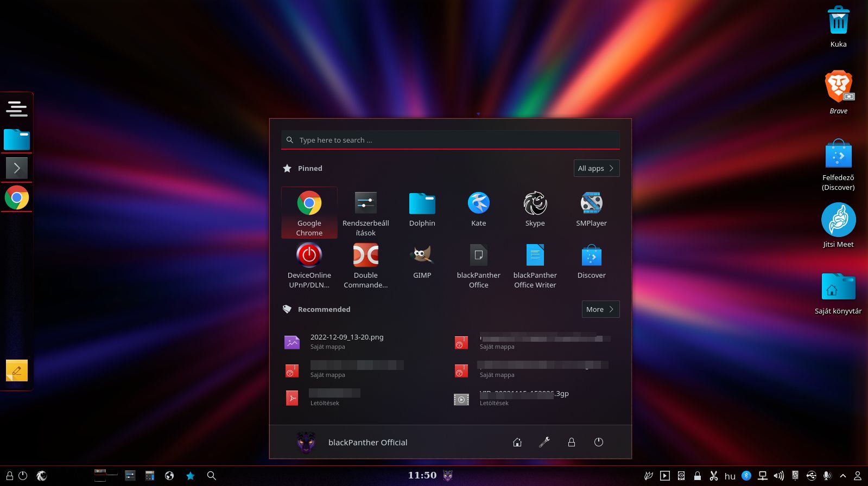Open volume speaker tray icon

click(779, 476)
